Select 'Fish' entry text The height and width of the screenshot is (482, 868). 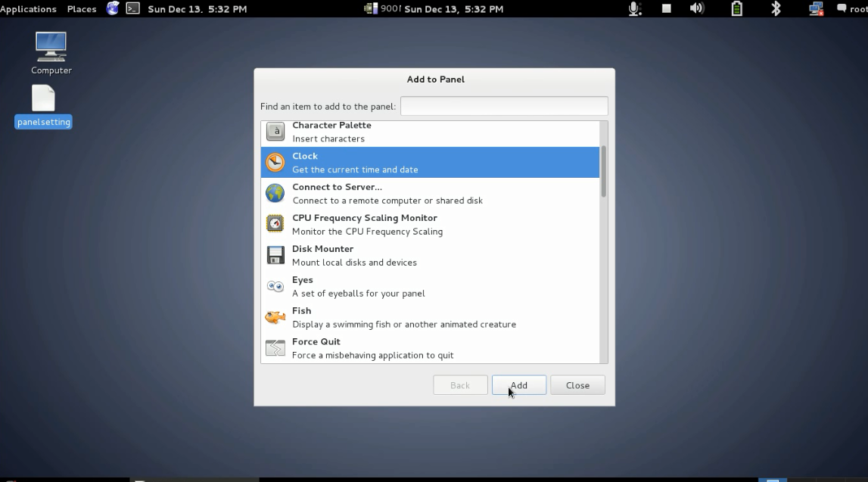pos(301,311)
